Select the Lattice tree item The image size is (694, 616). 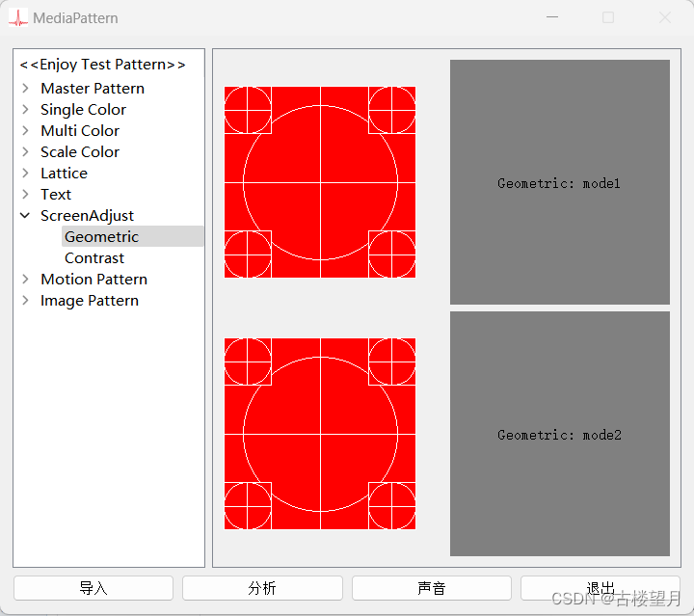pyautogui.click(x=65, y=174)
